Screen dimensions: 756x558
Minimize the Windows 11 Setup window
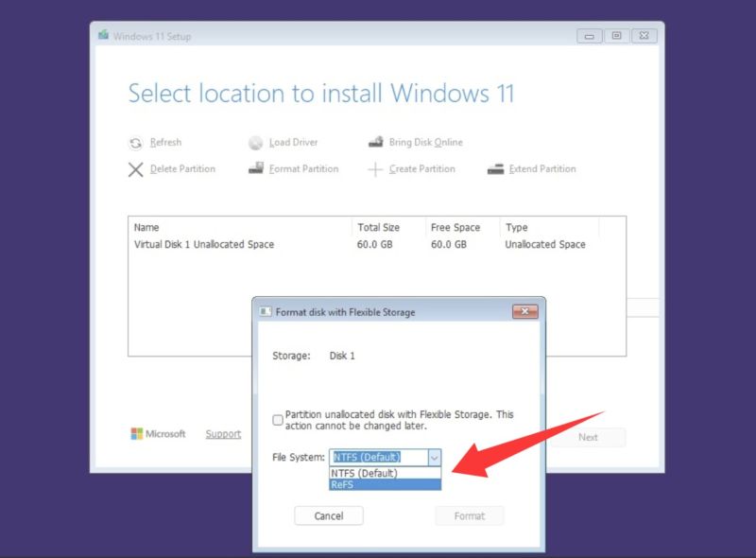pyautogui.click(x=589, y=36)
